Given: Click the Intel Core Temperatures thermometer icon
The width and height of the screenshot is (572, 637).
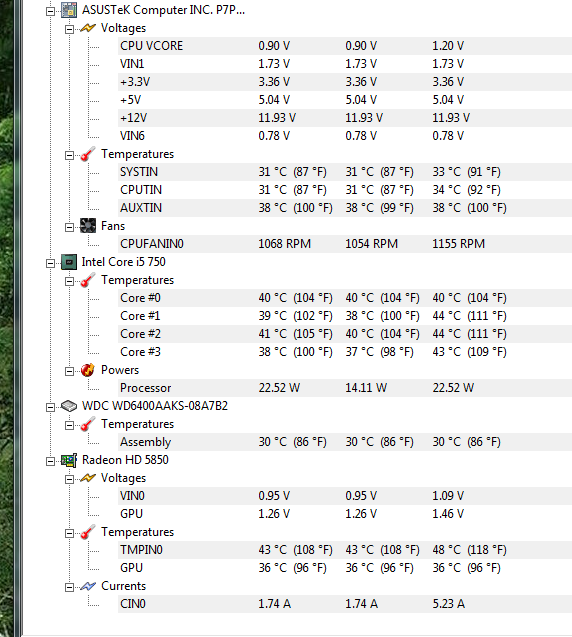Looking at the screenshot, I should pos(88,280).
